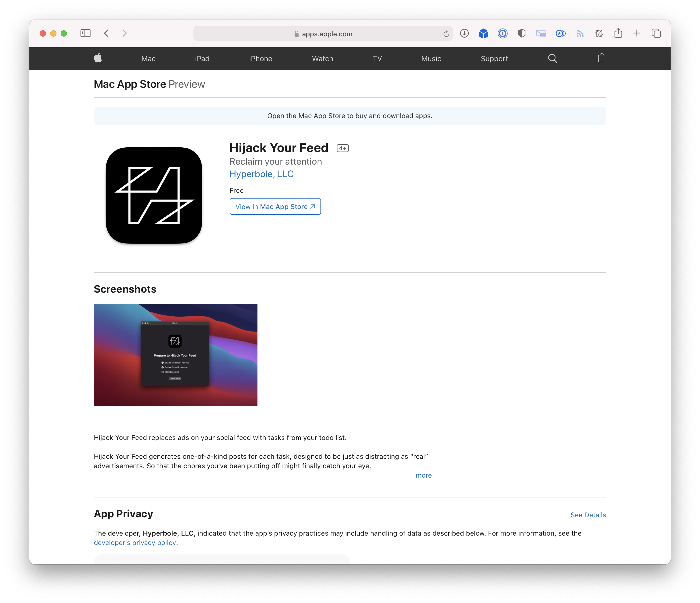The height and width of the screenshot is (603, 700).
Task: Go back to the previous page
Action: pyautogui.click(x=106, y=33)
